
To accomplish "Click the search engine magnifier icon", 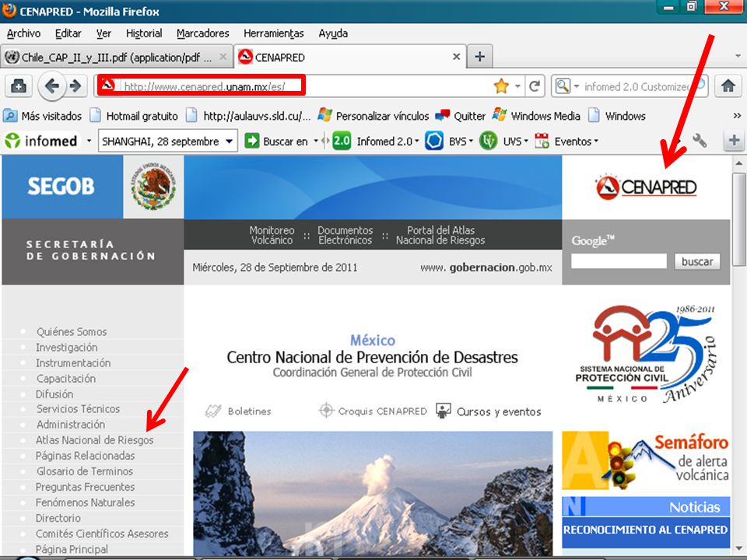I will 563,86.
